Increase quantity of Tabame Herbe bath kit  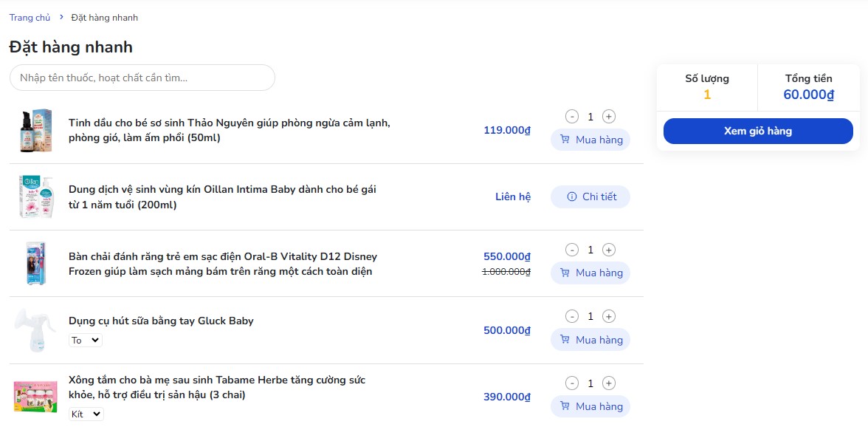[609, 383]
